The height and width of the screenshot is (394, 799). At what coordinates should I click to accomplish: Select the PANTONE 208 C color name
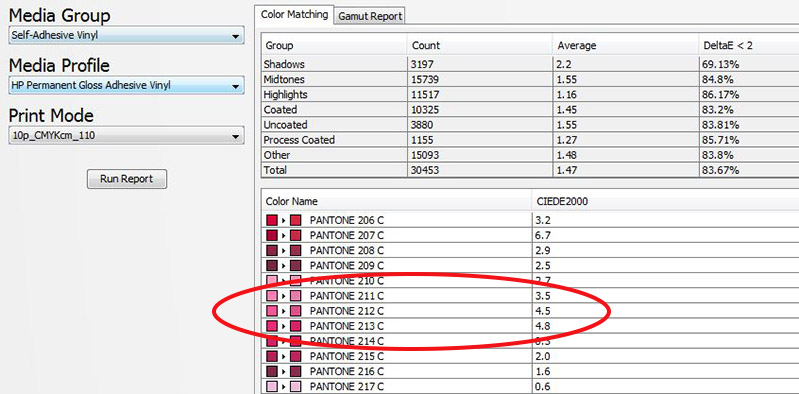[347, 250]
